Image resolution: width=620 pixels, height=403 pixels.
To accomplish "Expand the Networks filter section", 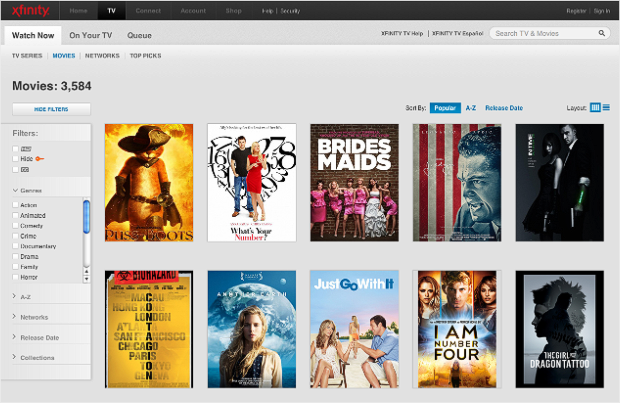I will 30,317.
